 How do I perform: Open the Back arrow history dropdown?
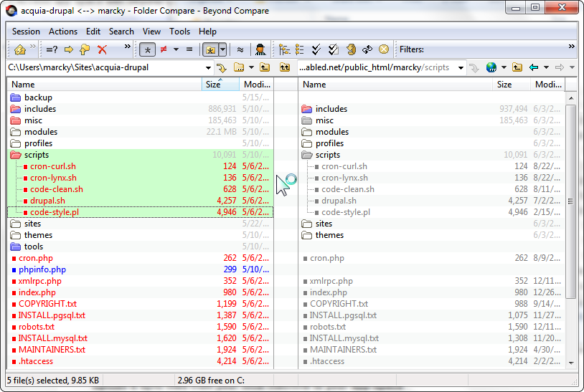pos(547,67)
